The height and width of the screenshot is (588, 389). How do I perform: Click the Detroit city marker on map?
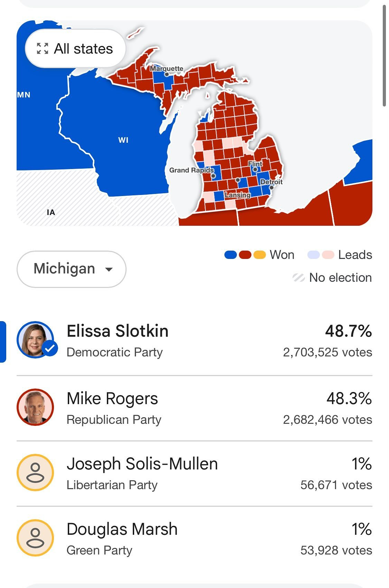pyautogui.click(x=271, y=187)
